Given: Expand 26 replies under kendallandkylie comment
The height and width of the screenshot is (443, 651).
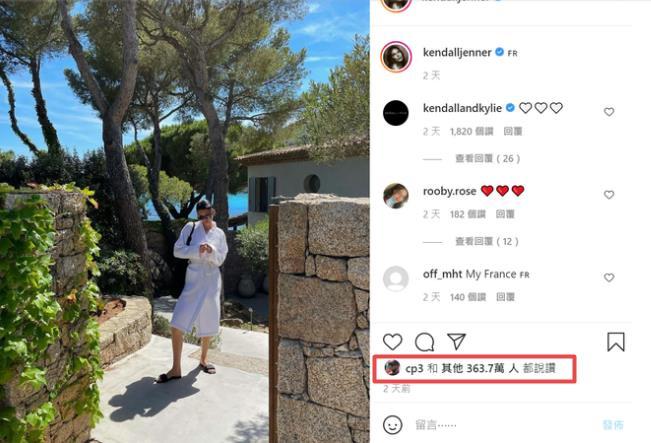Looking at the screenshot, I should click(487, 159).
